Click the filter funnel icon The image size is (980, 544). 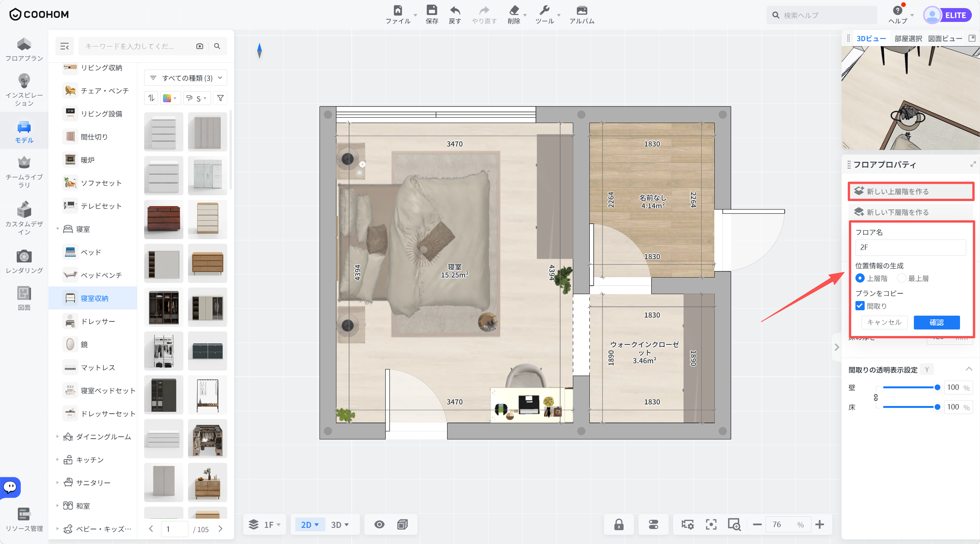coord(220,98)
